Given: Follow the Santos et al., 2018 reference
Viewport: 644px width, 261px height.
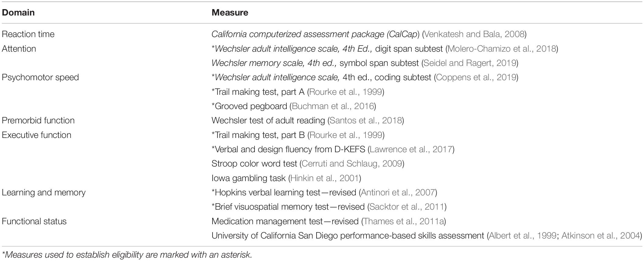Looking at the screenshot, I should coord(365,120).
